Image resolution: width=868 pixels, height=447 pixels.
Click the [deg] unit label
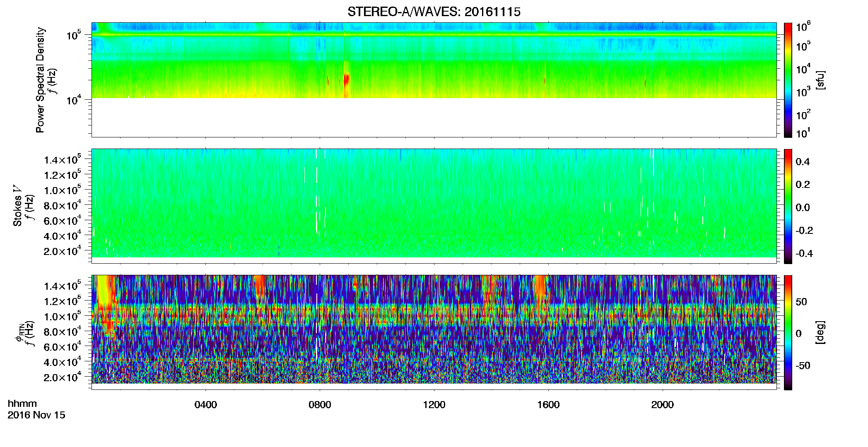(x=820, y=332)
